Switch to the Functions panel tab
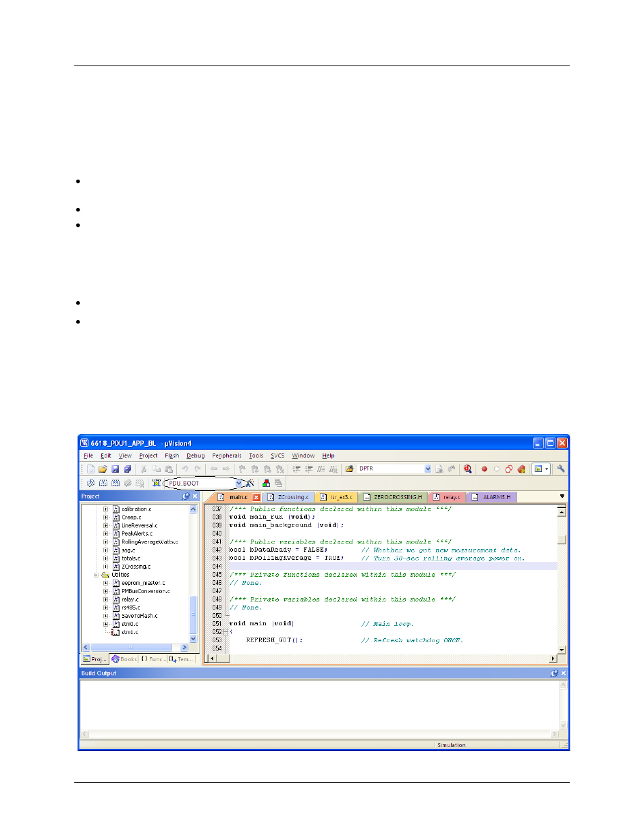 tap(153, 659)
